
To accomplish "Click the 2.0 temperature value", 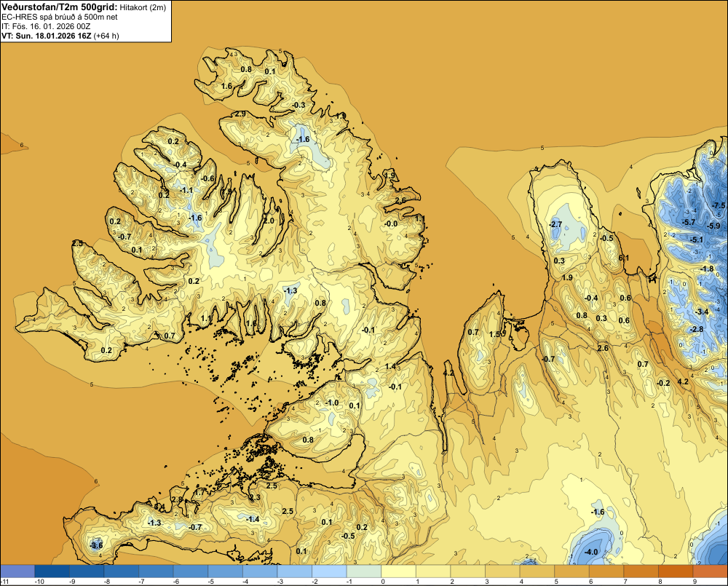I will (x=269, y=221).
